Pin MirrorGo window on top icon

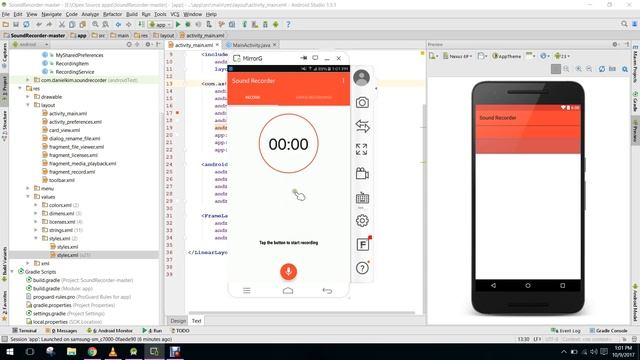point(304,58)
